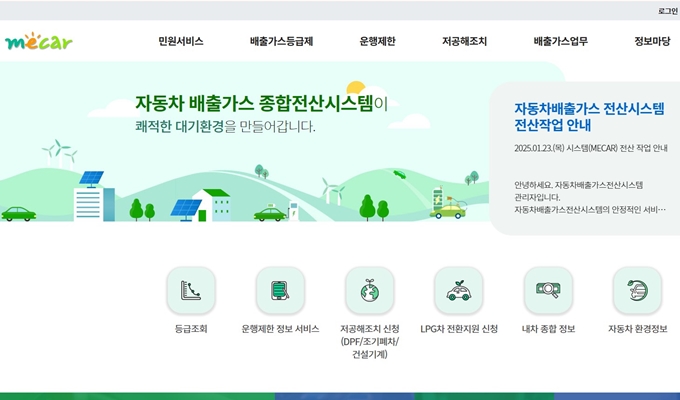Open the 운행제한 menu
The image size is (680, 400).
coord(377,41)
